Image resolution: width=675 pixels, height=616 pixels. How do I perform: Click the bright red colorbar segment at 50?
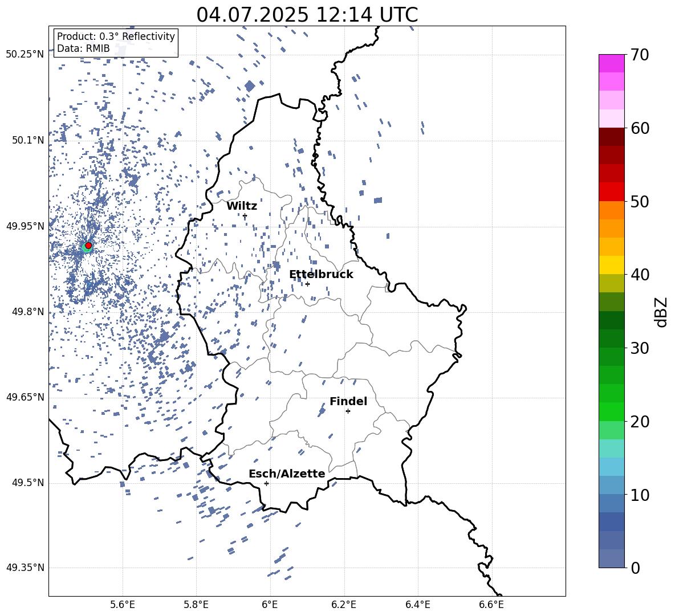point(612,192)
